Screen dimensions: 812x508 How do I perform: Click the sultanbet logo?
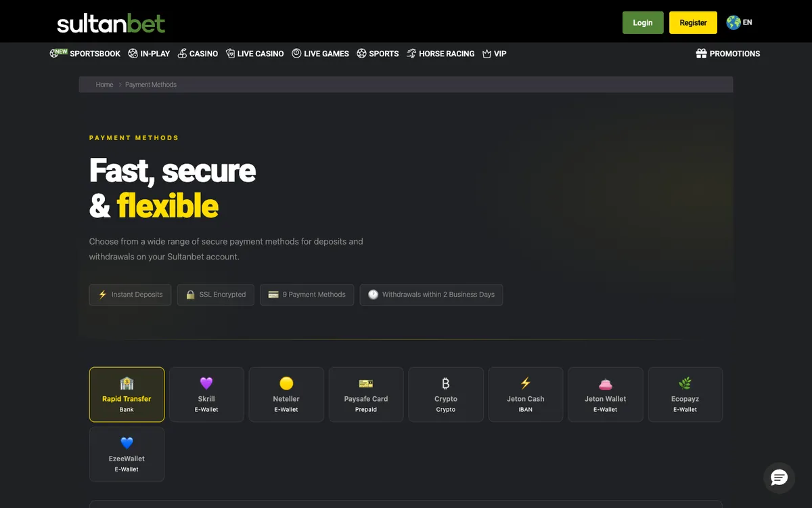point(111,23)
